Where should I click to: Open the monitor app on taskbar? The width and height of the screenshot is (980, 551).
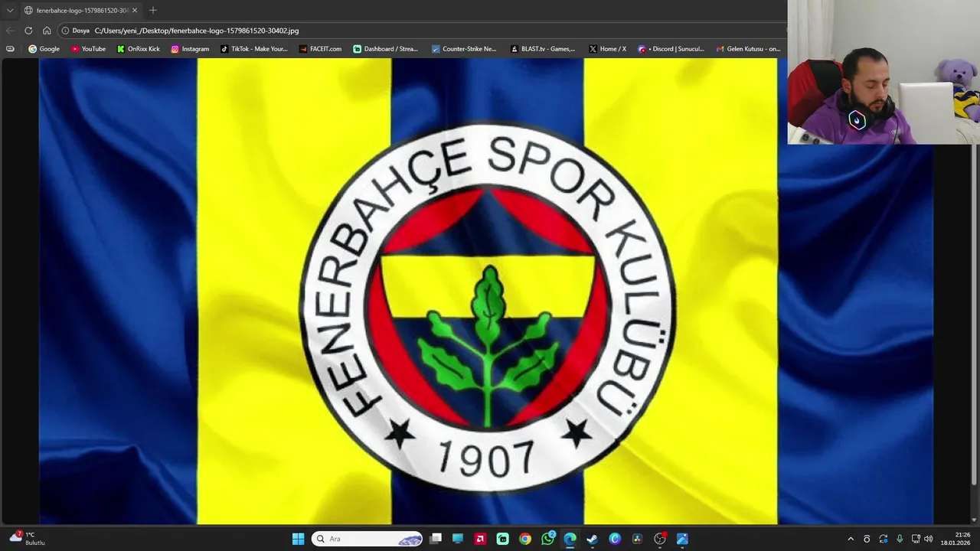tap(458, 539)
